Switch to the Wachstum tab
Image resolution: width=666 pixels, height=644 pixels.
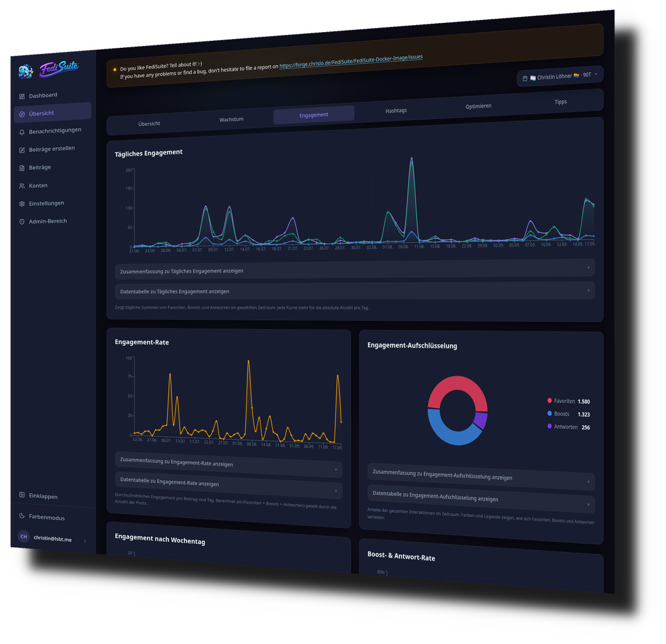click(232, 120)
